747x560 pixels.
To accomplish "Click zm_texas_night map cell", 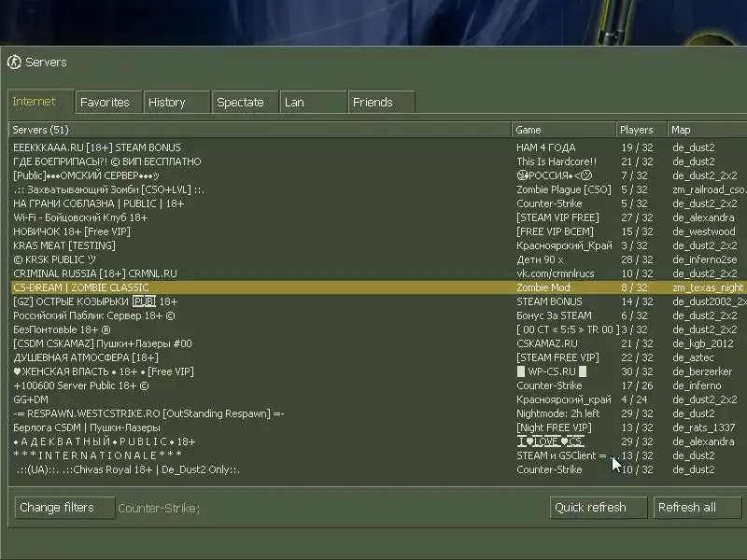I will [708, 287].
